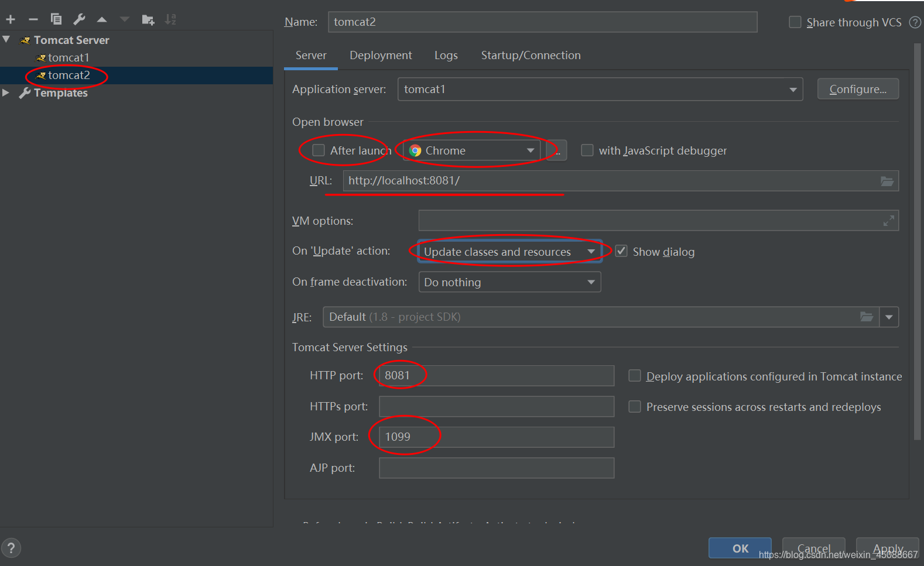The width and height of the screenshot is (924, 566).
Task: Enable Deploy applications configured in Tomcat instance
Action: [x=635, y=376]
